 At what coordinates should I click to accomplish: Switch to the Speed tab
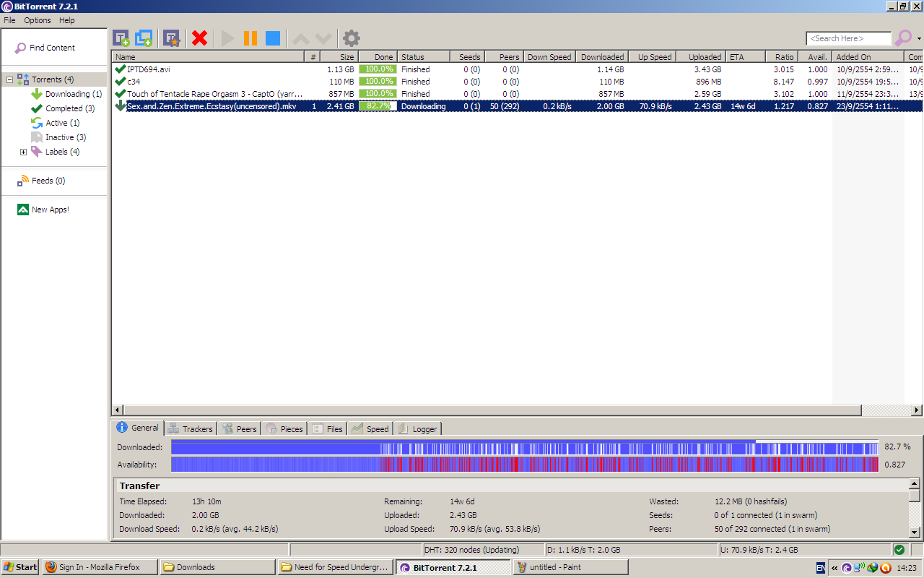370,428
